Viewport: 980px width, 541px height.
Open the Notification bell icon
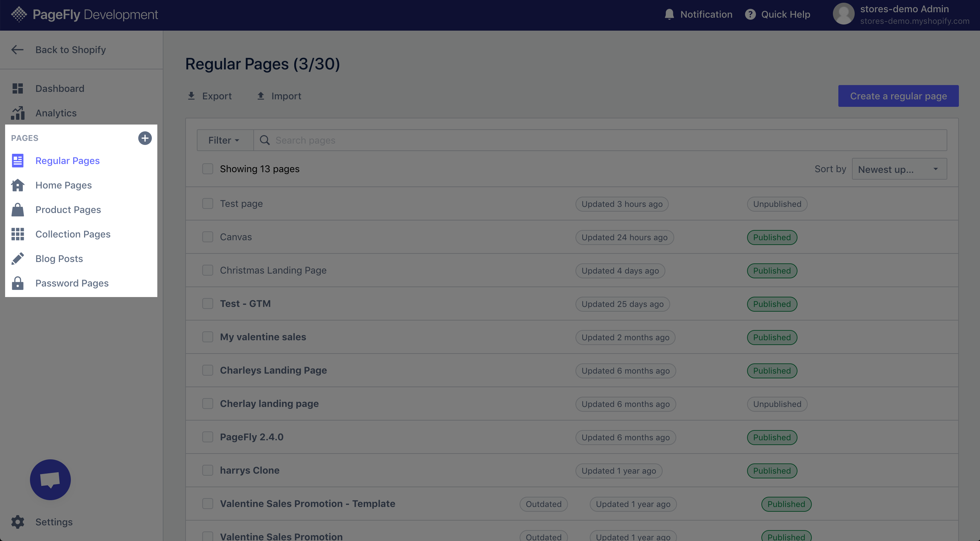[x=669, y=14]
